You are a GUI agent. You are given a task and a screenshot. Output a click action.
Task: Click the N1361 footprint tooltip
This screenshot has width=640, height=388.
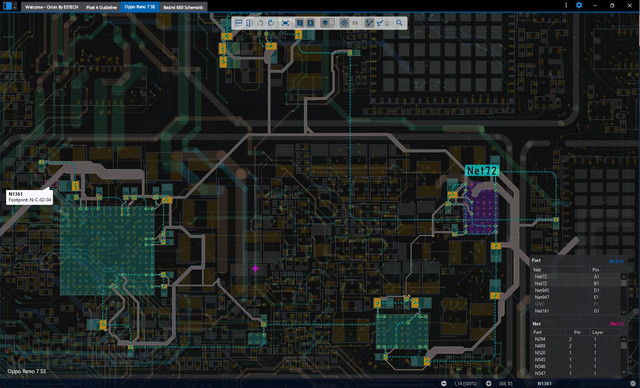[x=29, y=197]
